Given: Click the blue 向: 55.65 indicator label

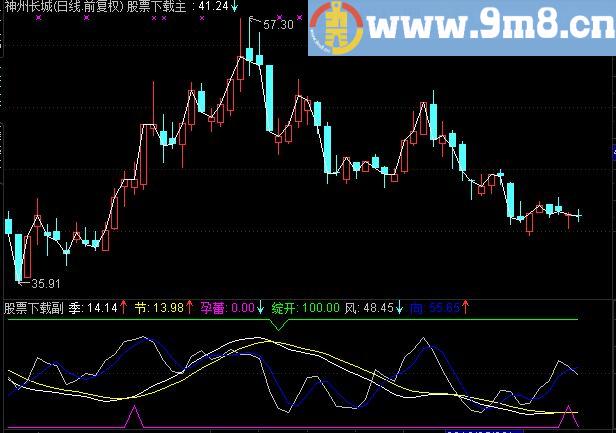Looking at the screenshot, I should pos(434,308).
